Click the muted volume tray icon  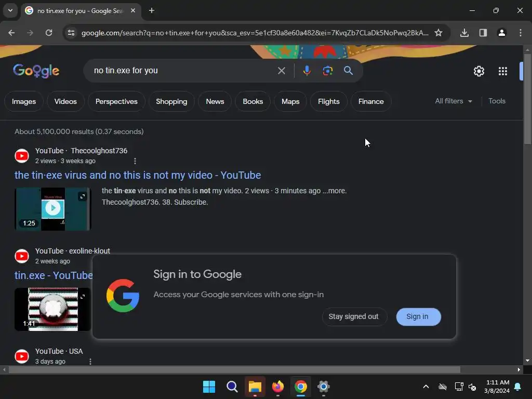tap(472, 387)
